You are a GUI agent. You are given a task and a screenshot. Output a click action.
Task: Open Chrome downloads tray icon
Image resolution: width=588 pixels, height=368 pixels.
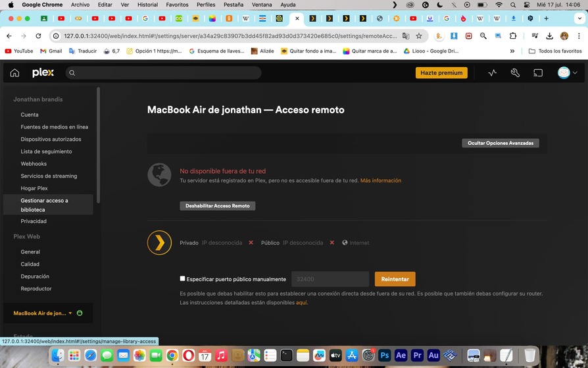point(549,36)
